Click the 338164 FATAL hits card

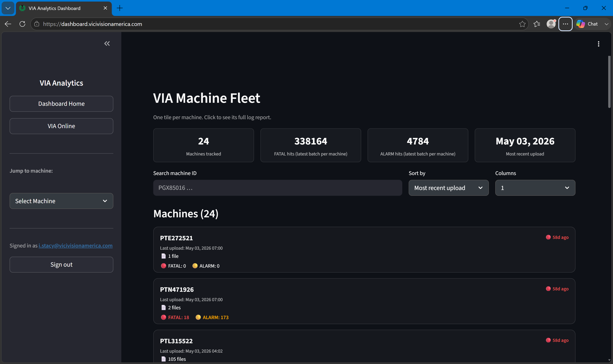[x=311, y=145]
